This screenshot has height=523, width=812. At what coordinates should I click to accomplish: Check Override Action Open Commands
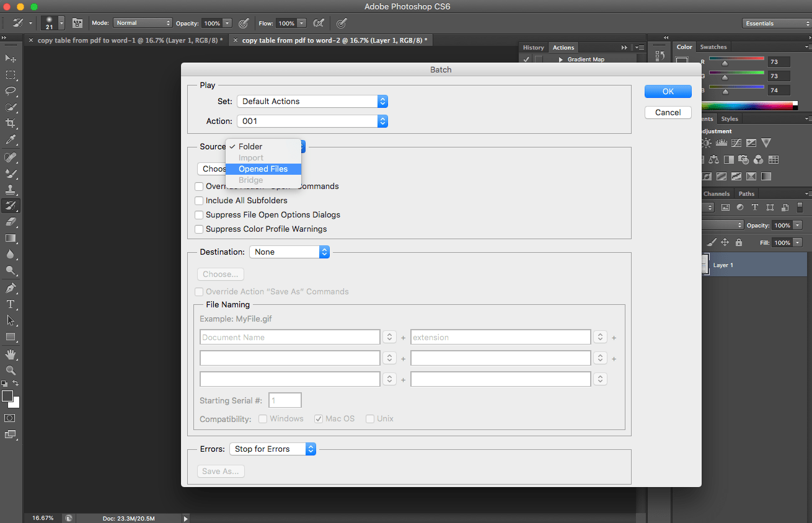pos(199,186)
